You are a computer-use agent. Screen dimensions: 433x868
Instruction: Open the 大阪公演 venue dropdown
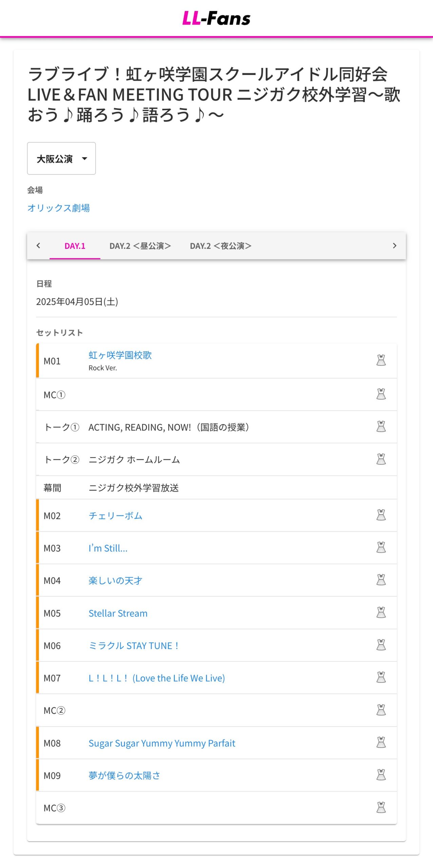tap(61, 158)
